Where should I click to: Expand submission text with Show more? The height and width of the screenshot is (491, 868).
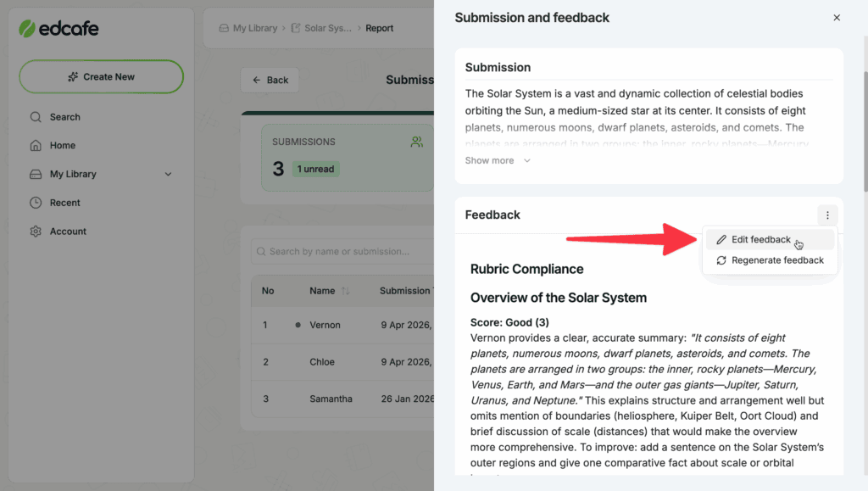[x=498, y=161]
